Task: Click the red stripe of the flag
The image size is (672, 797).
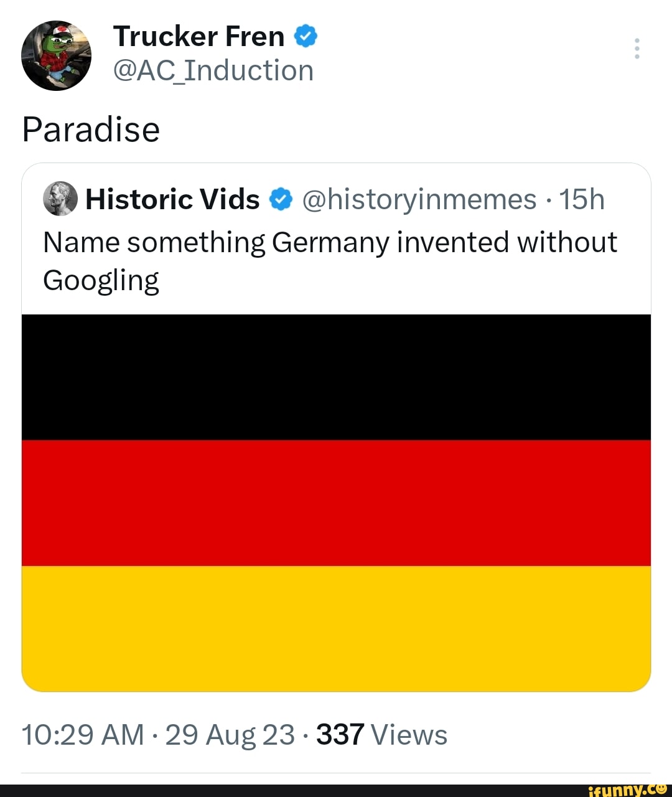Action: [336, 503]
